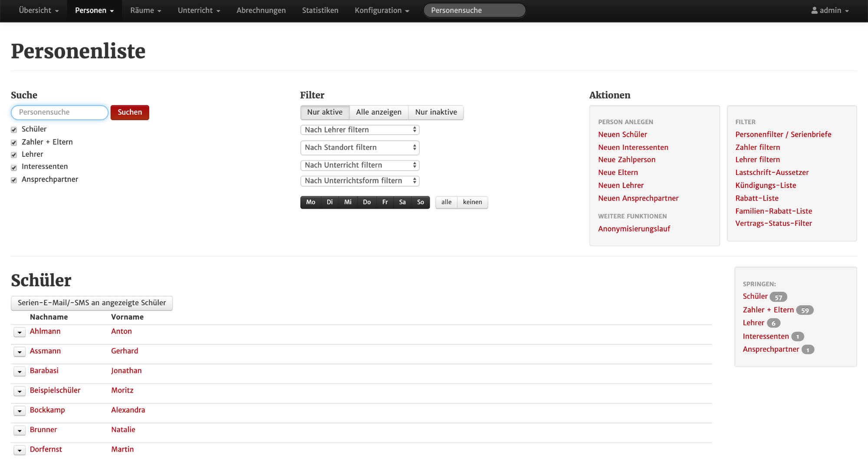
Task: Open Nach Standort filtern dropdown
Action: click(360, 148)
